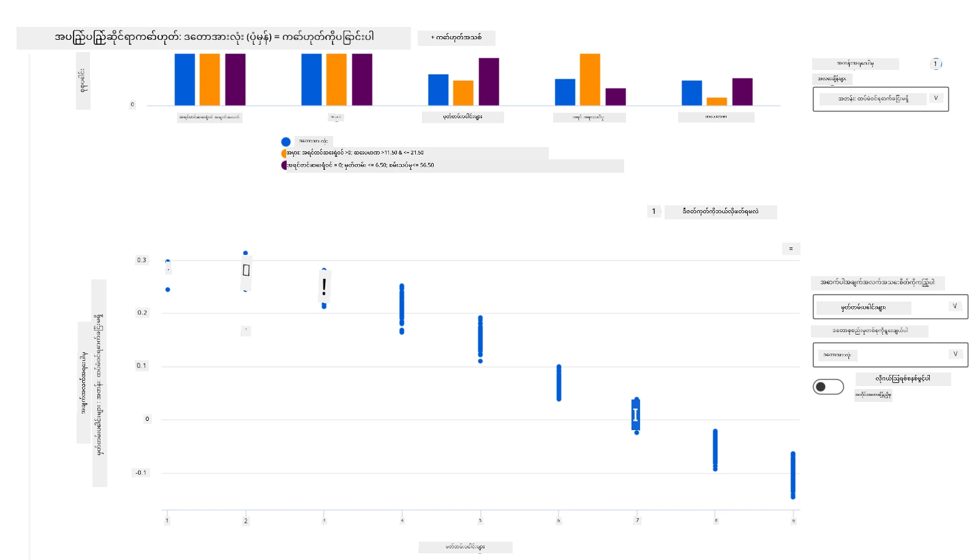Click the orange bar in the first feature group
980x560 pixels.
tap(209, 80)
